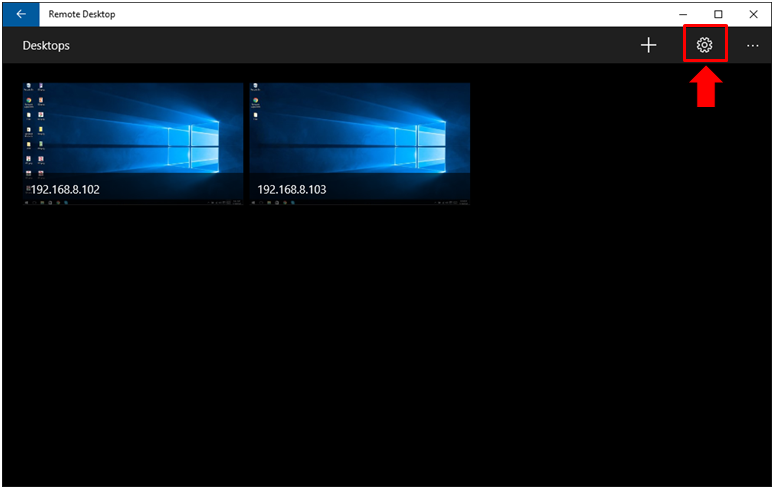The width and height of the screenshot is (773, 488).
Task: Go back using the title bar arrow
Action: click(x=21, y=14)
